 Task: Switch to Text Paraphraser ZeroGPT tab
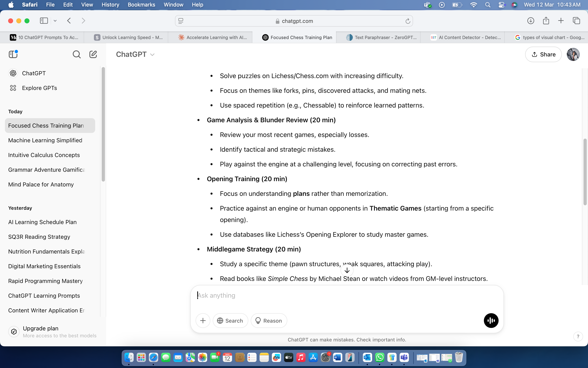tap(378, 37)
